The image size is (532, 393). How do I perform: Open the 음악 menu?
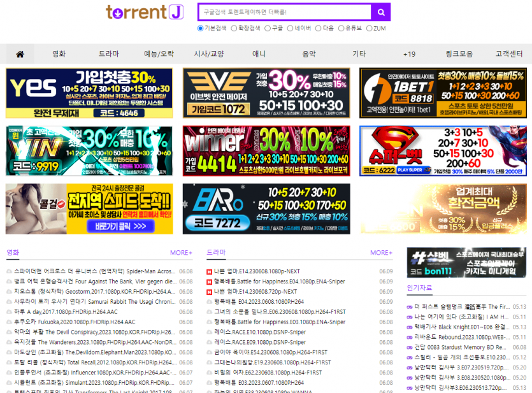(309, 54)
